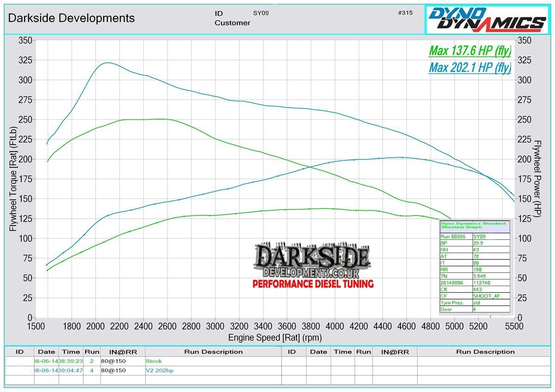Viewport: 555px width, 392px height.
Task: Click the 3800 tick on the rpm axis
Action: [x=311, y=326]
